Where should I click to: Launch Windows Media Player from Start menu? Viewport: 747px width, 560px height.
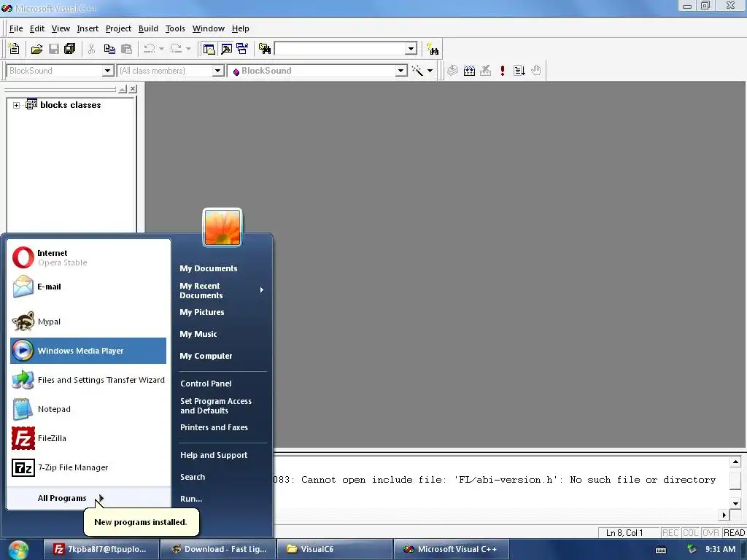click(x=88, y=351)
